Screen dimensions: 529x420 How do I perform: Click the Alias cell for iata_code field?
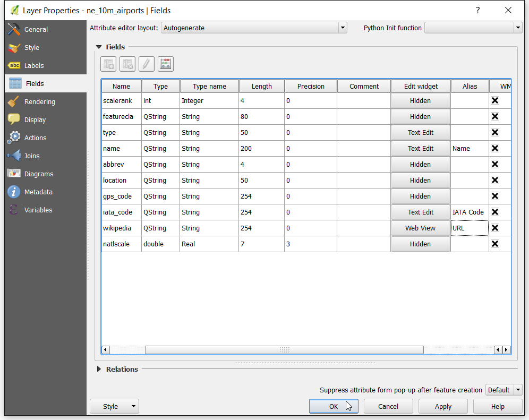pos(470,212)
